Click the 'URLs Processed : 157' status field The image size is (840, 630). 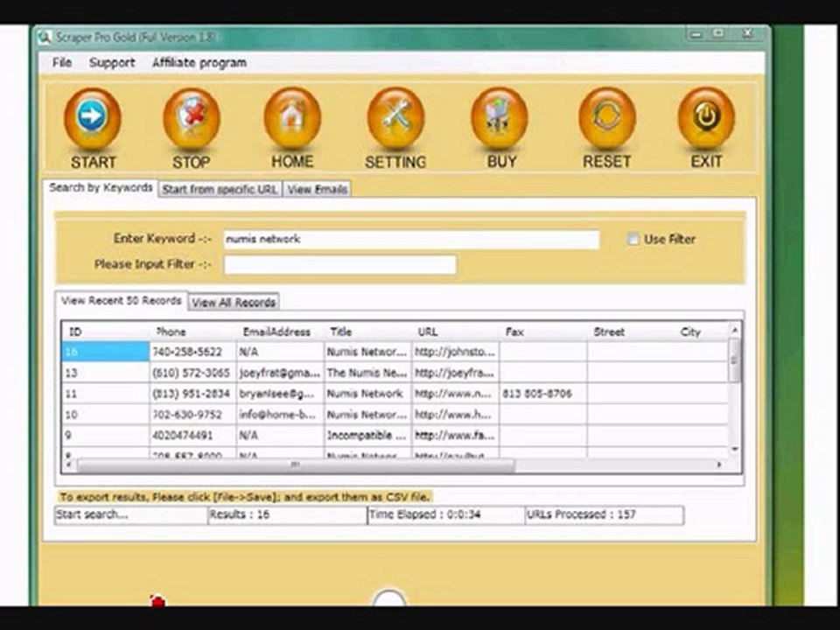pos(605,514)
